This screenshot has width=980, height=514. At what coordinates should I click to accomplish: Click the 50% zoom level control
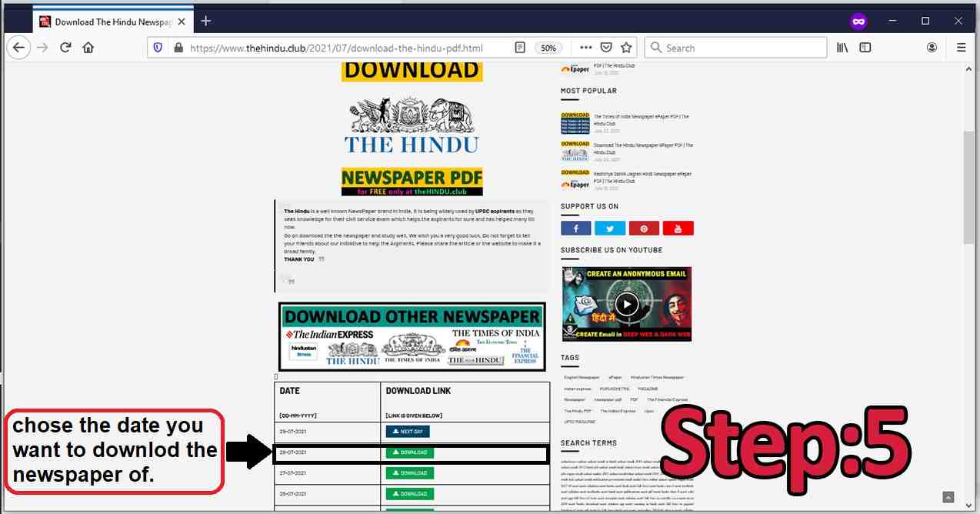pyautogui.click(x=548, y=47)
